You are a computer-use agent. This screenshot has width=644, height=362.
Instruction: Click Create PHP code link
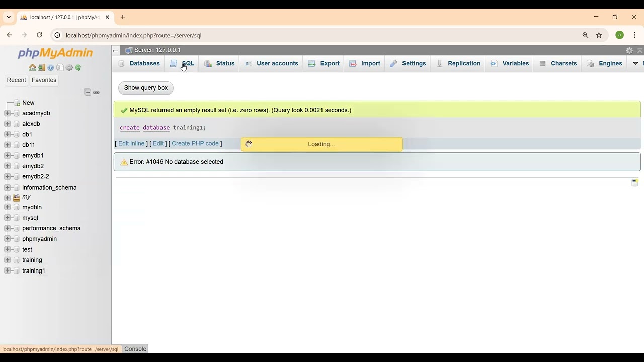[x=195, y=144]
